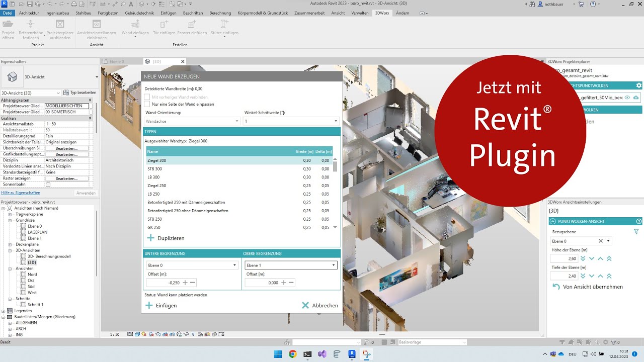644x362 pixels.
Task: Click the help icon in Punktwolken-Ansicht header
Action: coord(639,221)
